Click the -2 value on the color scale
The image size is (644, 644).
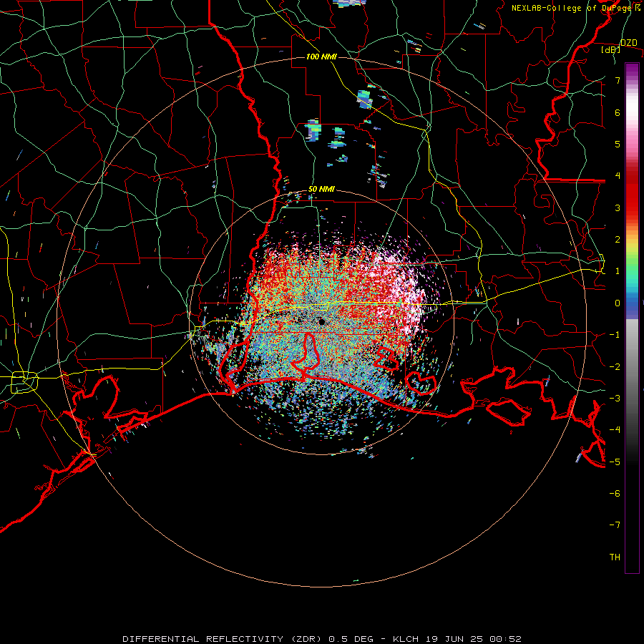click(615, 366)
